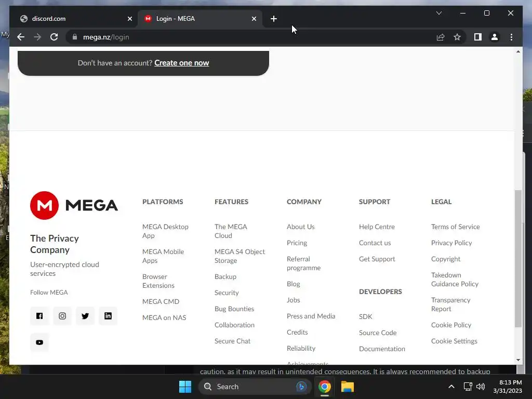This screenshot has height=399, width=532.
Task: Share this page via share icon
Action: tap(441, 37)
